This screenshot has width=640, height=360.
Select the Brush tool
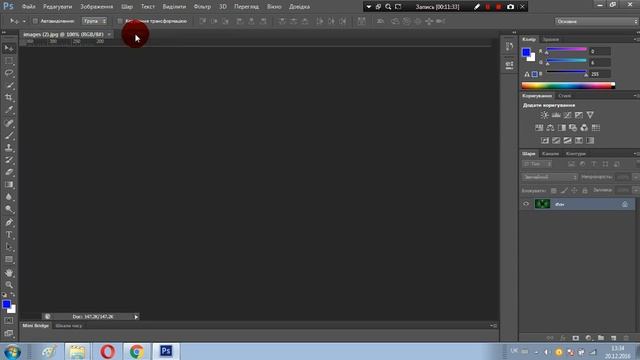pos(9,135)
